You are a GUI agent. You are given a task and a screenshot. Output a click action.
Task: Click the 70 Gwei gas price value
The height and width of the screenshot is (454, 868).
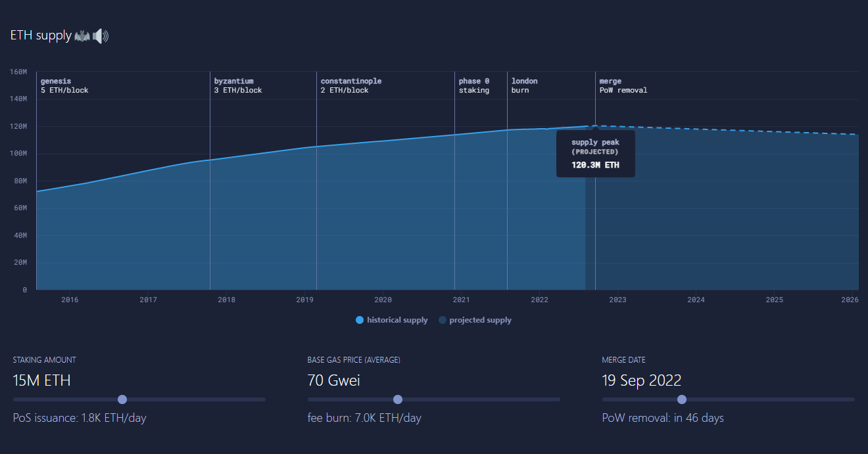333,380
